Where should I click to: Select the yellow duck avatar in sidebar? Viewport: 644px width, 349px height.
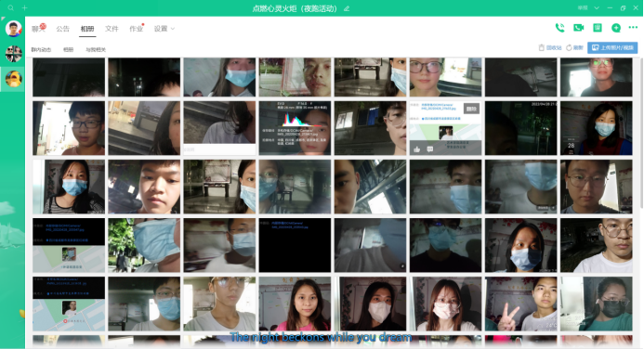[x=13, y=78]
